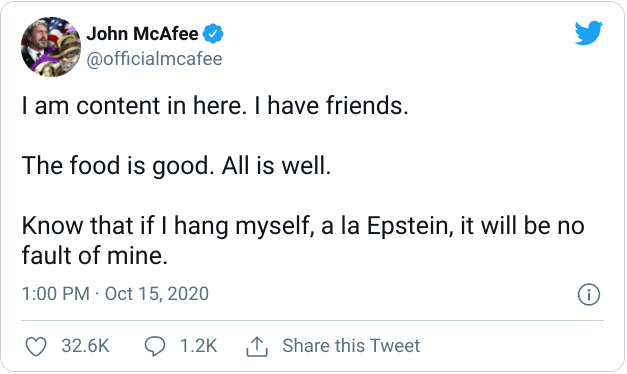Click the line 'I am content in here'
This screenshot has height=374, width=627.
(132, 106)
